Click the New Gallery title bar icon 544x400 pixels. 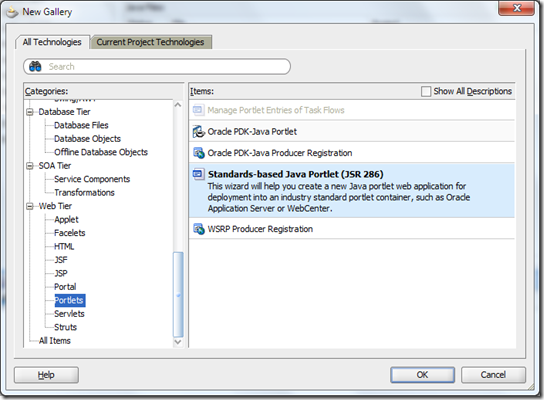pos(12,12)
